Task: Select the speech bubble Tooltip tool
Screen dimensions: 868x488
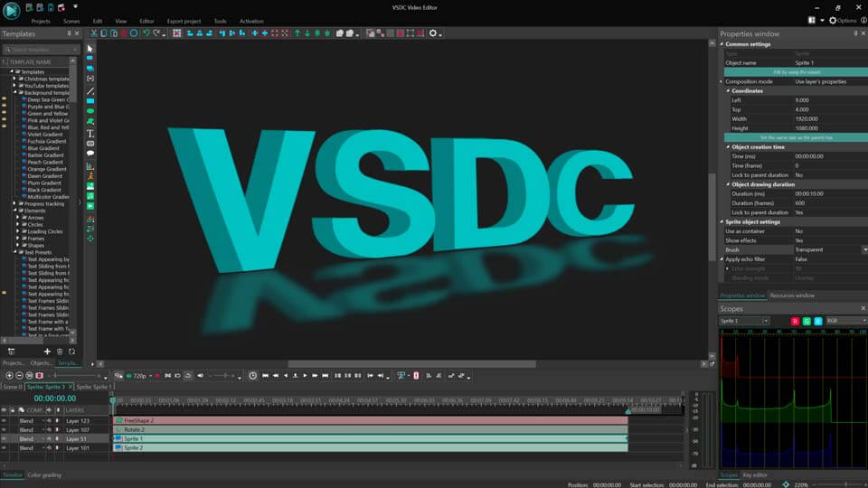Action: point(90,154)
